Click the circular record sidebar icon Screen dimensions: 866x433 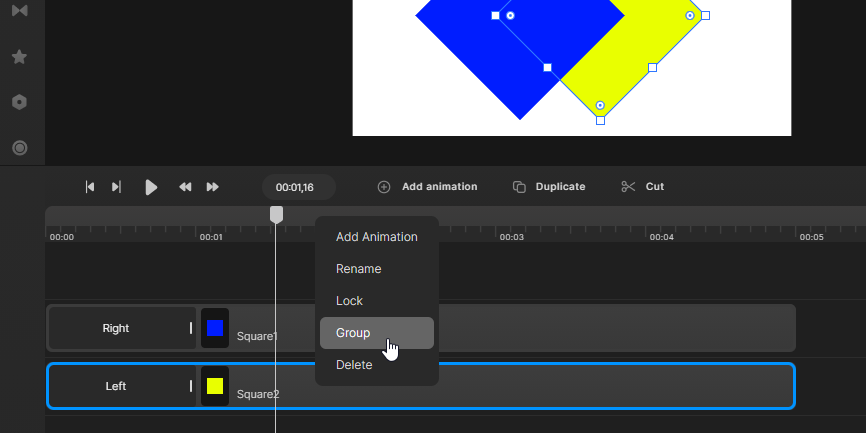[x=19, y=147]
